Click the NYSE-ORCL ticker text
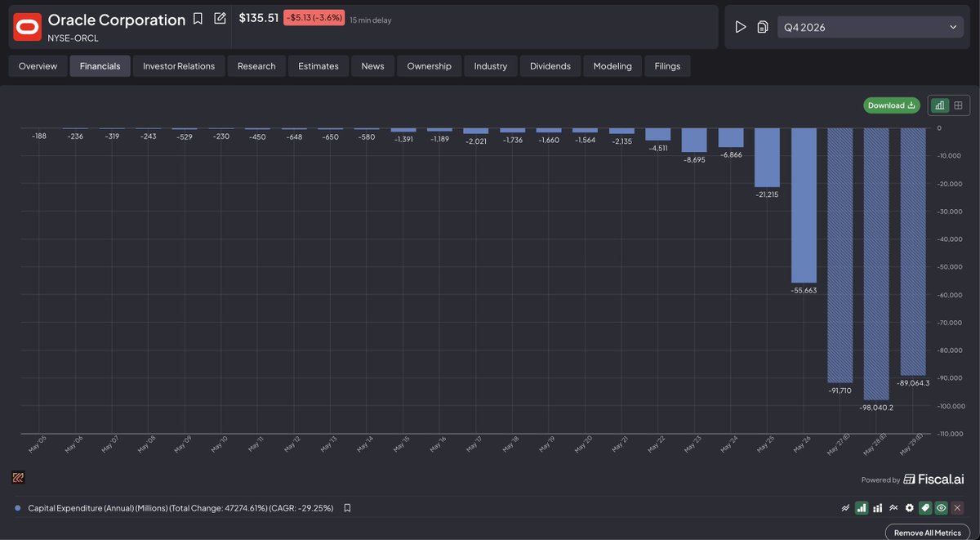 (x=73, y=38)
